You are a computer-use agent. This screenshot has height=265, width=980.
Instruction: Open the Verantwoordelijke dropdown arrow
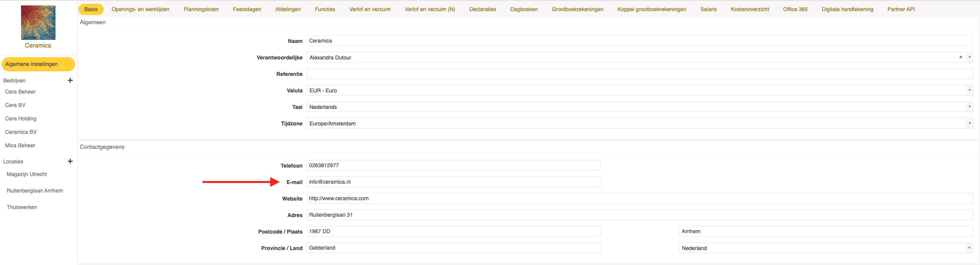[x=970, y=57]
